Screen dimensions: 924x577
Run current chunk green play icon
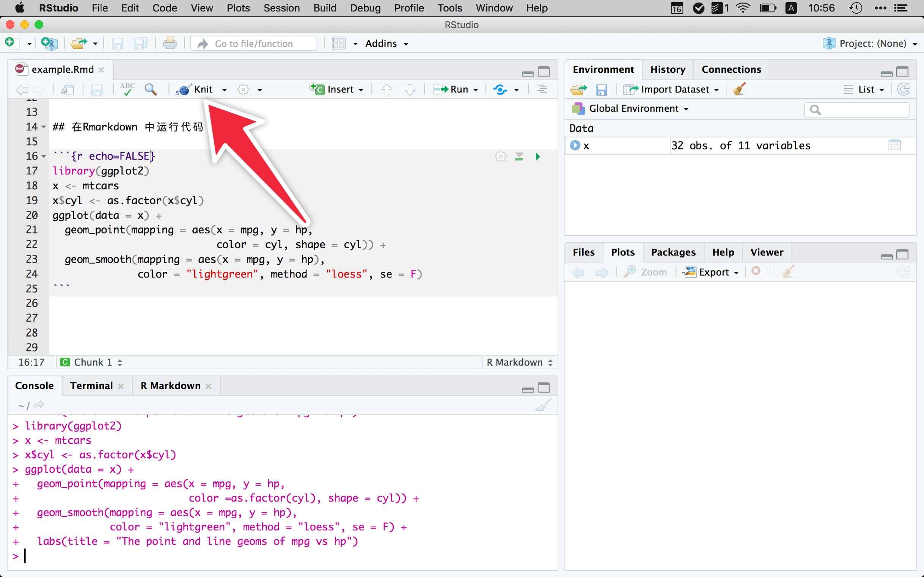(537, 157)
